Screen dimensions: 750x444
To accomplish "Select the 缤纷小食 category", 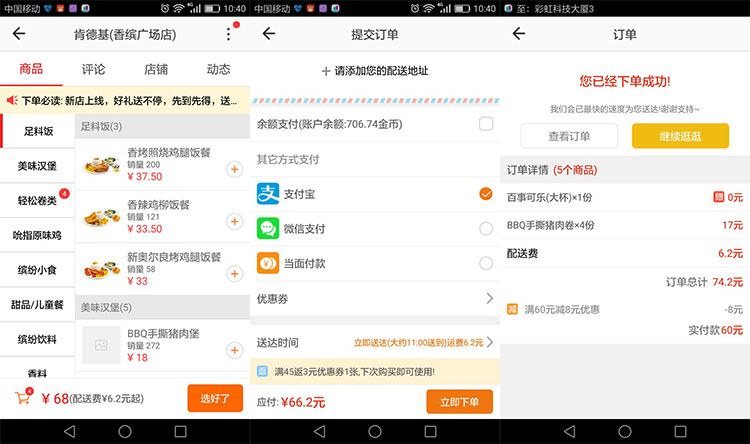I will (x=38, y=270).
